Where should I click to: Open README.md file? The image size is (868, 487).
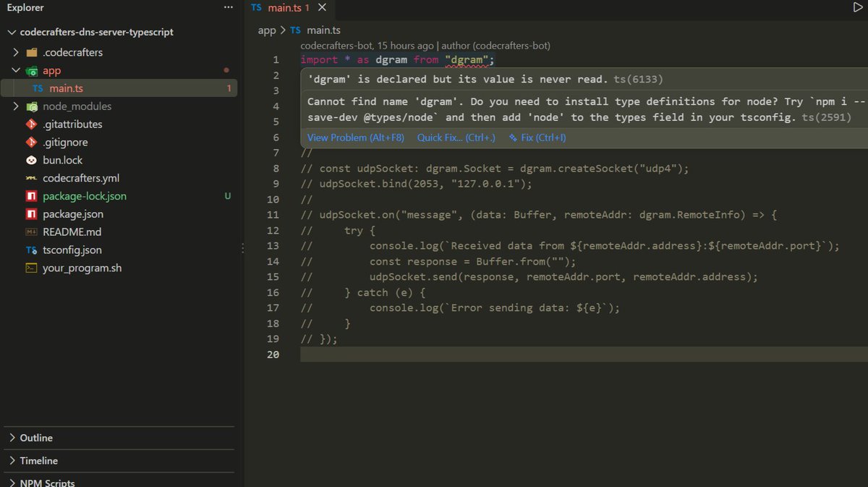pos(72,232)
